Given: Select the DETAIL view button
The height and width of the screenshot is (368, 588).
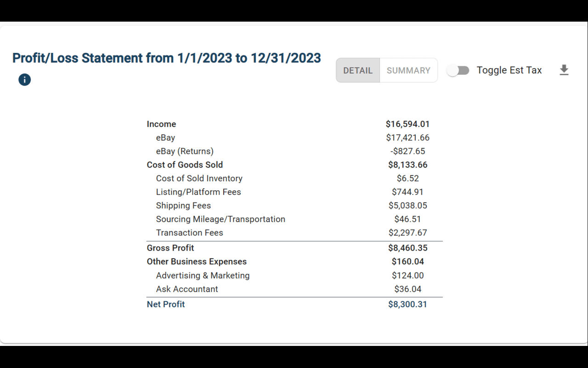Looking at the screenshot, I should (358, 70).
